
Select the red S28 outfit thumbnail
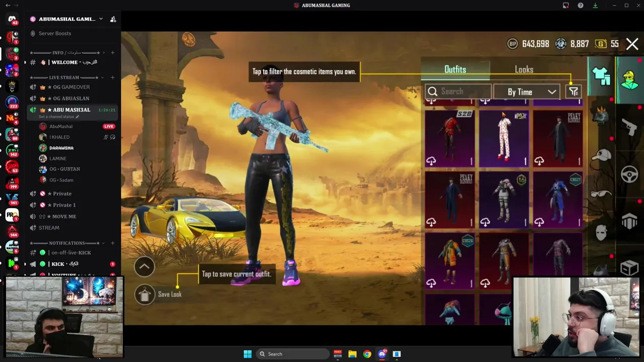click(450, 138)
